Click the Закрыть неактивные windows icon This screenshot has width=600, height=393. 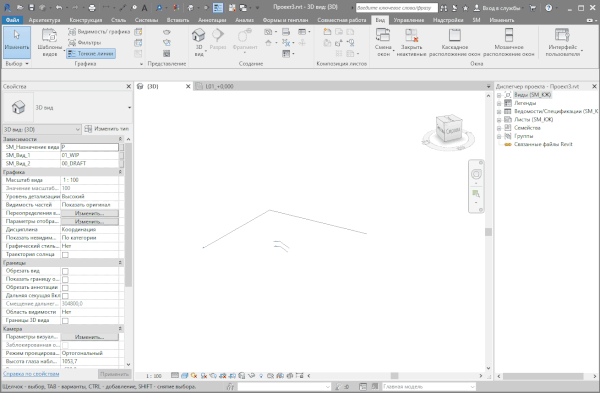[411, 42]
